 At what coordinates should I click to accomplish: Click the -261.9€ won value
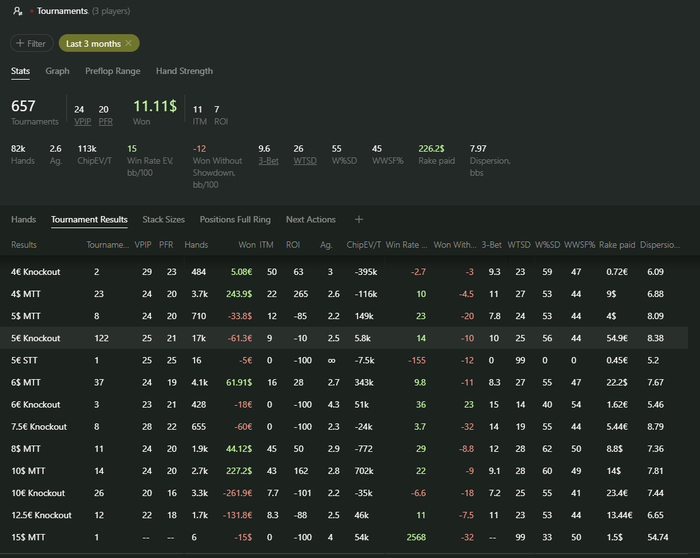click(238, 493)
